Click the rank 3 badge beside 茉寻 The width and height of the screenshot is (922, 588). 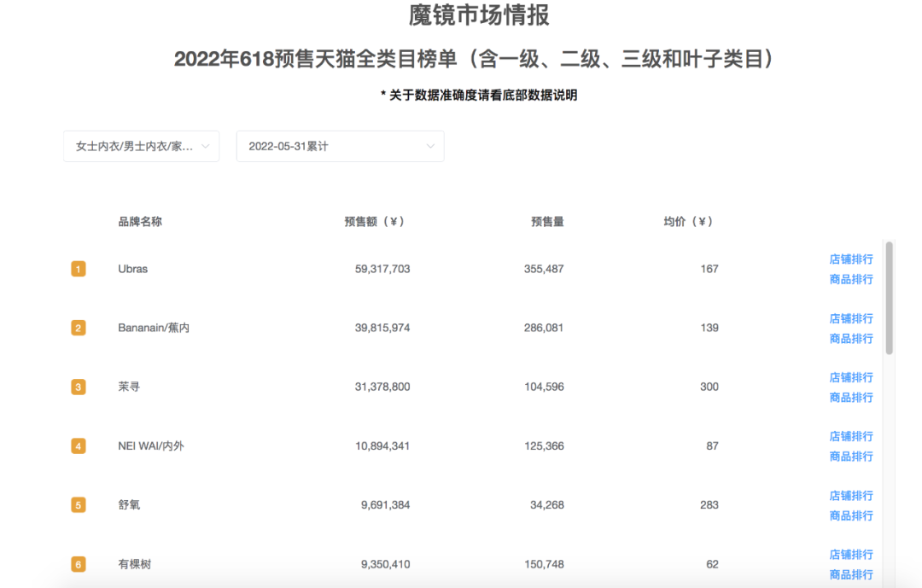pos(78,386)
